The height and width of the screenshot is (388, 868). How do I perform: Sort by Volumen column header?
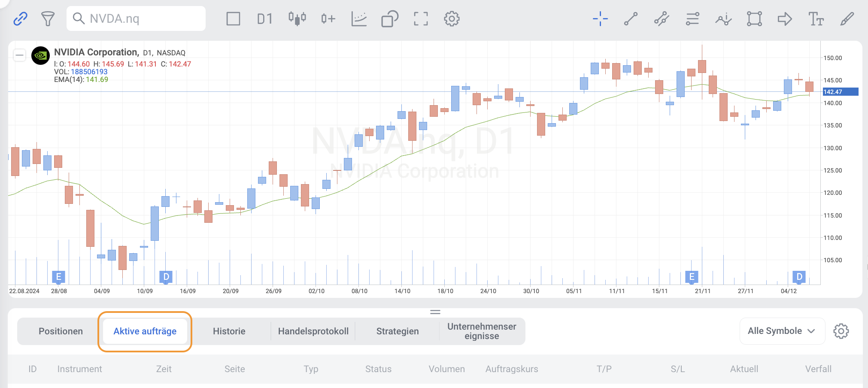447,369
